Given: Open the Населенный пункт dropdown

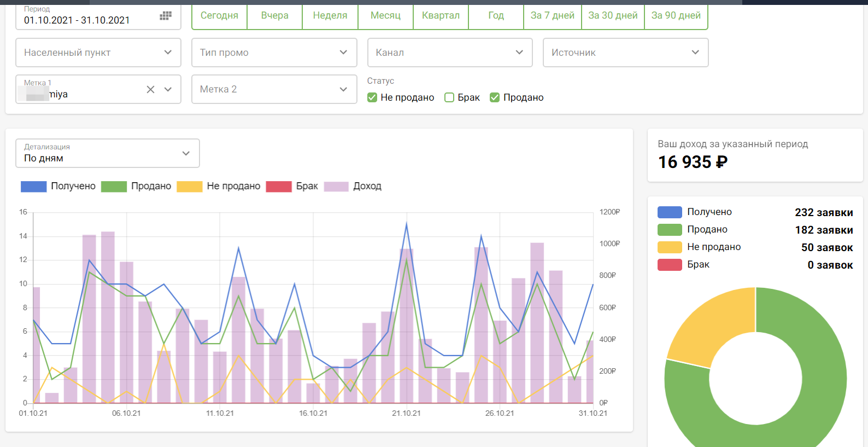Looking at the screenshot, I should coord(98,53).
